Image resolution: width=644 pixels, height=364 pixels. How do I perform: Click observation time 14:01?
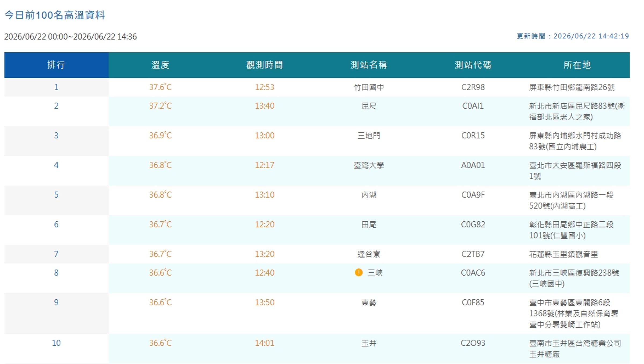click(x=265, y=343)
